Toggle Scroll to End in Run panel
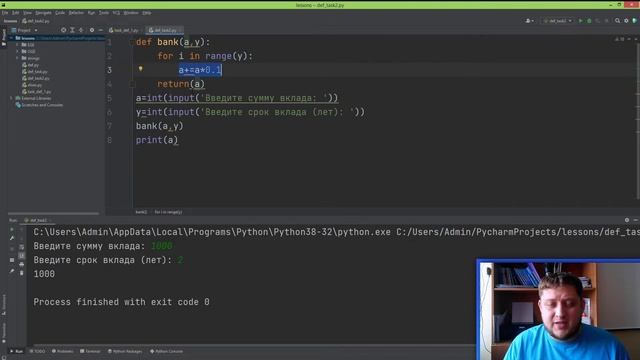Image resolution: width=640 pixels, height=360 pixels. [22, 256]
